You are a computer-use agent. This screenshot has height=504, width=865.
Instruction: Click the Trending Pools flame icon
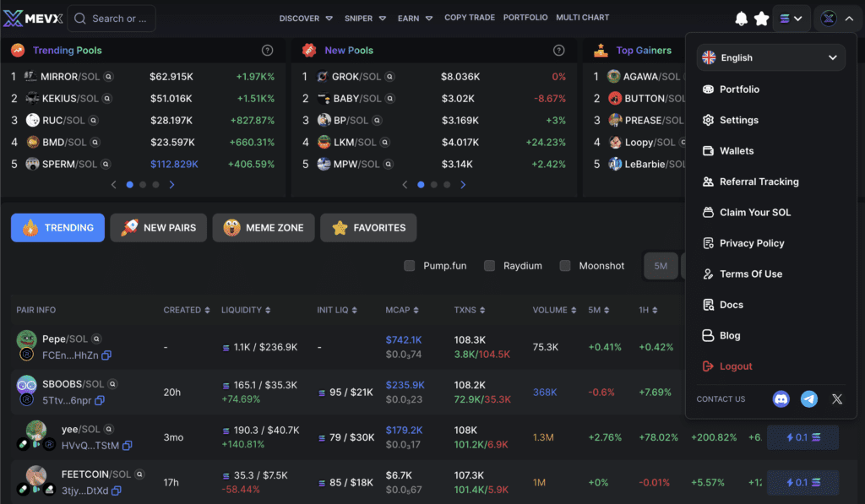(x=18, y=50)
